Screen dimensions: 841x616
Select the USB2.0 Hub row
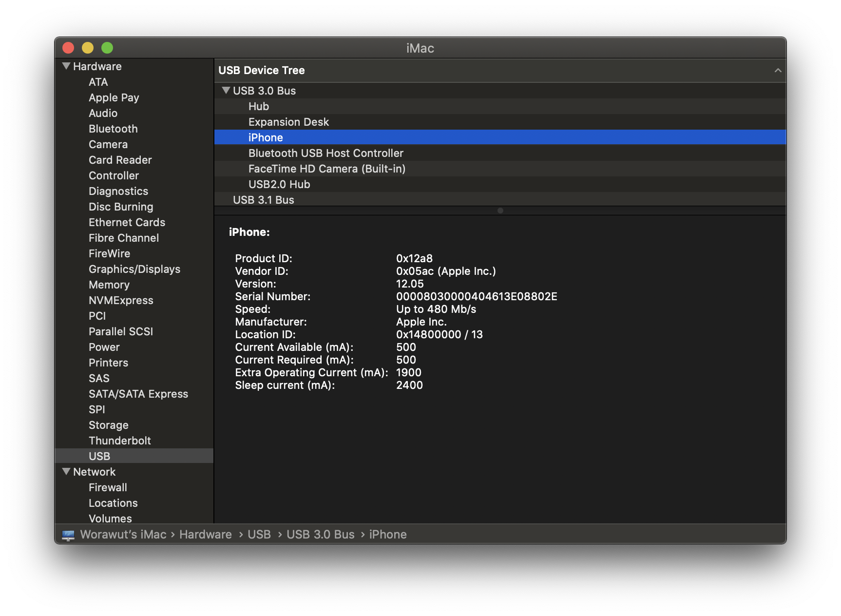point(500,184)
